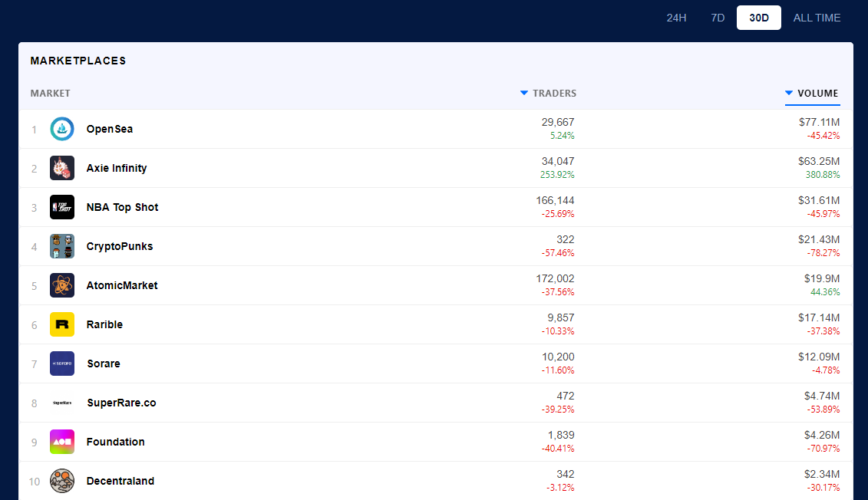This screenshot has height=500, width=868.
Task: Click the Foundation logo icon
Action: tap(62, 442)
